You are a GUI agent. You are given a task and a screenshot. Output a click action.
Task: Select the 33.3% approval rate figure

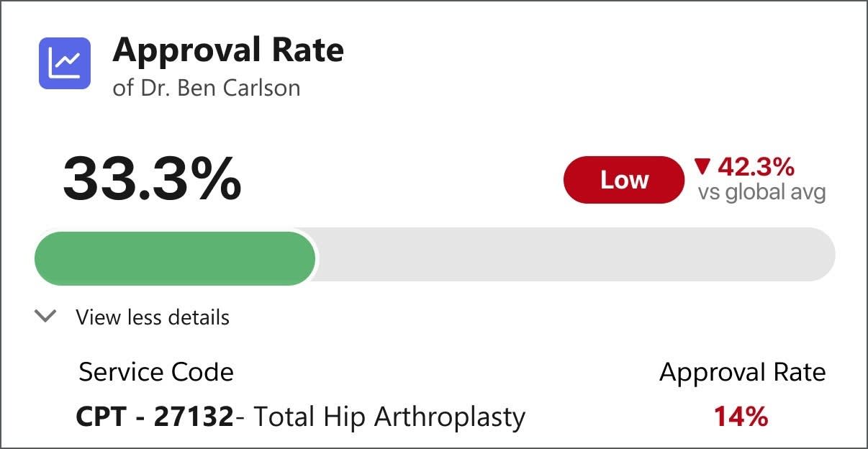[x=153, y=180]
